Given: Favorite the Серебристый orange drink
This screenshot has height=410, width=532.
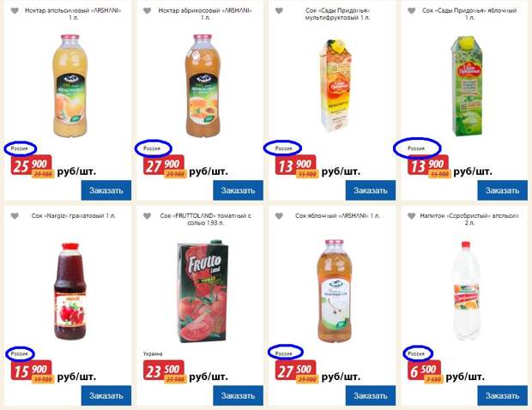Looking at the screenshot, I should [x=411, y=216].
